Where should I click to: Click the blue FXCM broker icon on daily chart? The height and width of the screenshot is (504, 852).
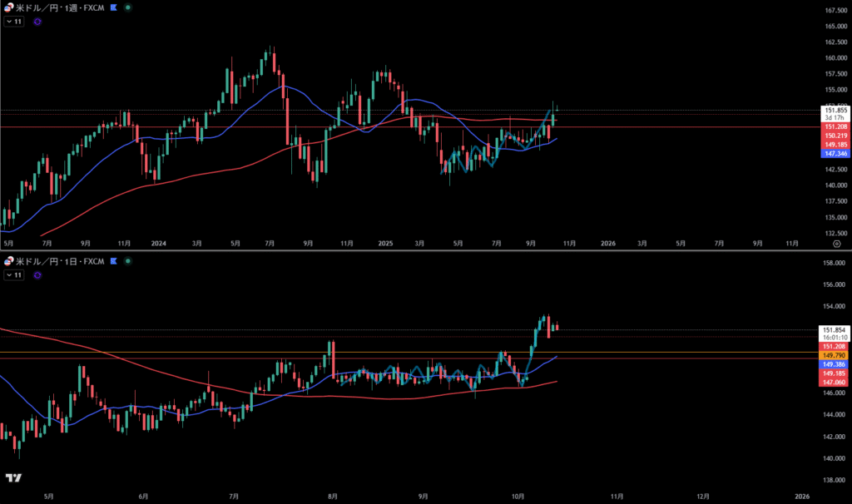click(x=113, y=261)
